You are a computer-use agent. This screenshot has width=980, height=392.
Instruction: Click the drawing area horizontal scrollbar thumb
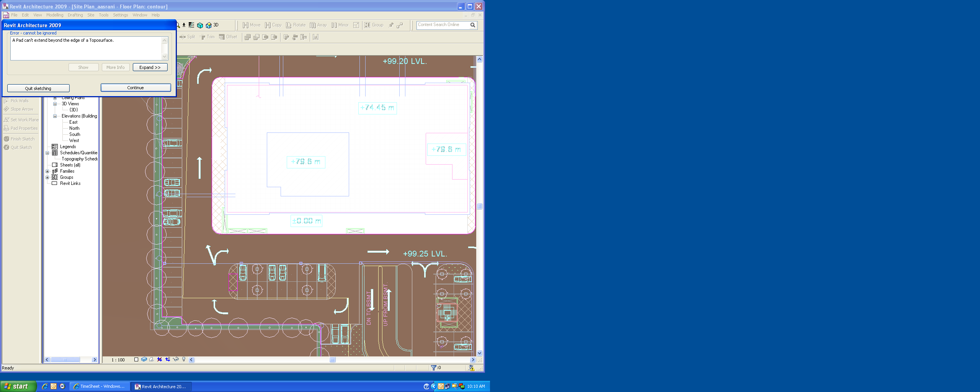tap(332, 360)
